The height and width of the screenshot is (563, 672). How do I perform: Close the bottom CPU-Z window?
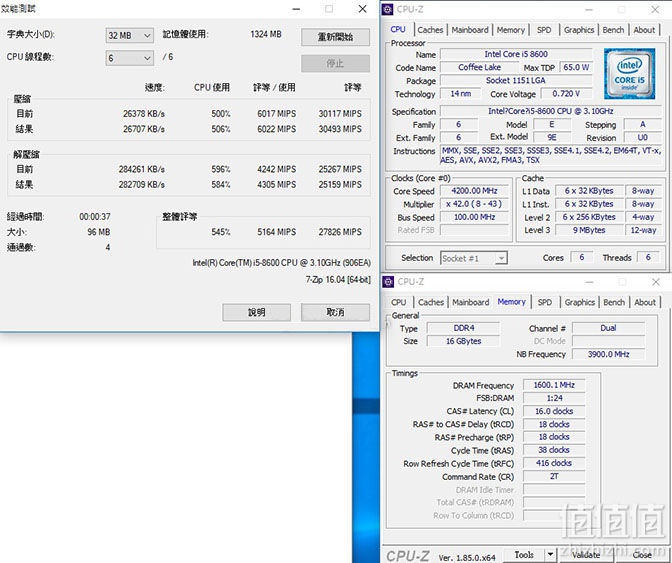(656, 282)
